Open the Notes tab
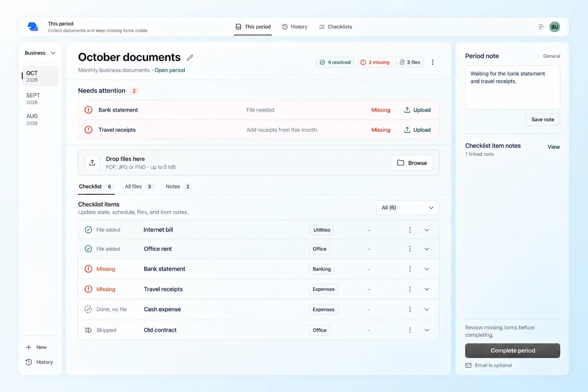This screenshot has height=392, width=588. pos(178,186)
